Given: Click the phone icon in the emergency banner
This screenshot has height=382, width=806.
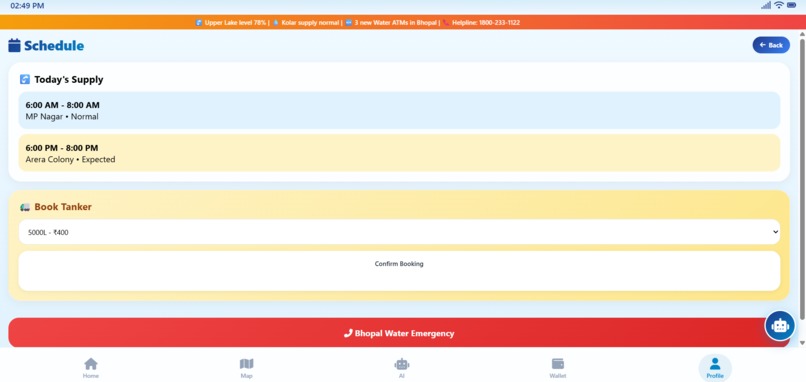Looking at the screenshot, I should [348, 333].
